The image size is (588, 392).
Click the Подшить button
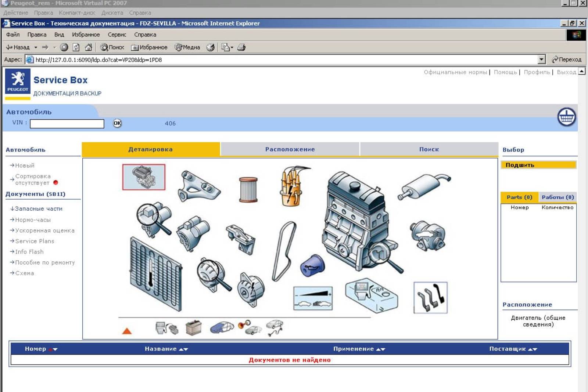[x=538, y=165]
